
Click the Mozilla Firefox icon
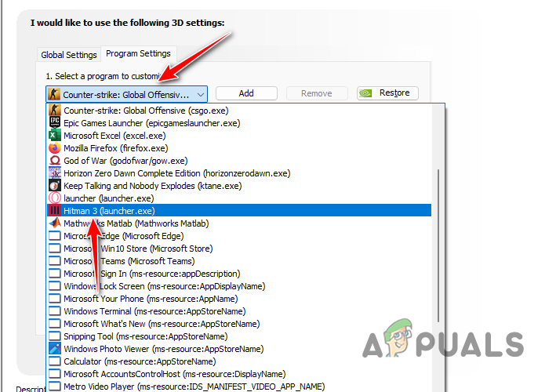click(55, 148)
